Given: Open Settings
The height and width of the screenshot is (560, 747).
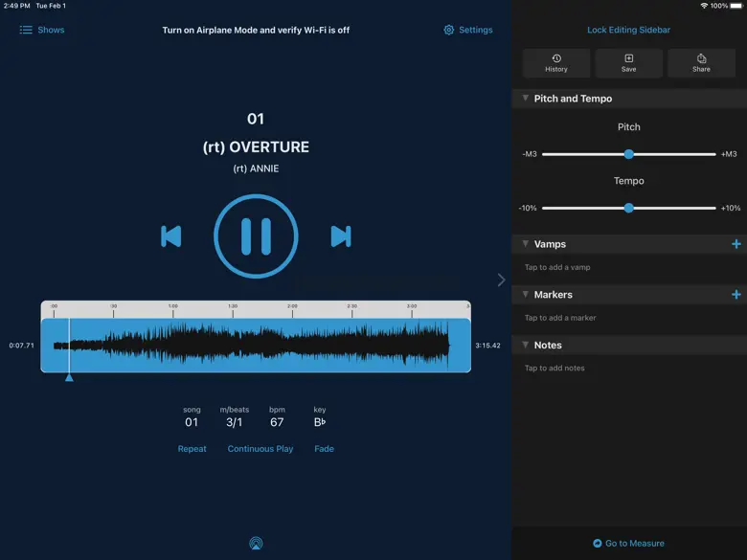Looking at the screenshot, I should pos(467,30).
